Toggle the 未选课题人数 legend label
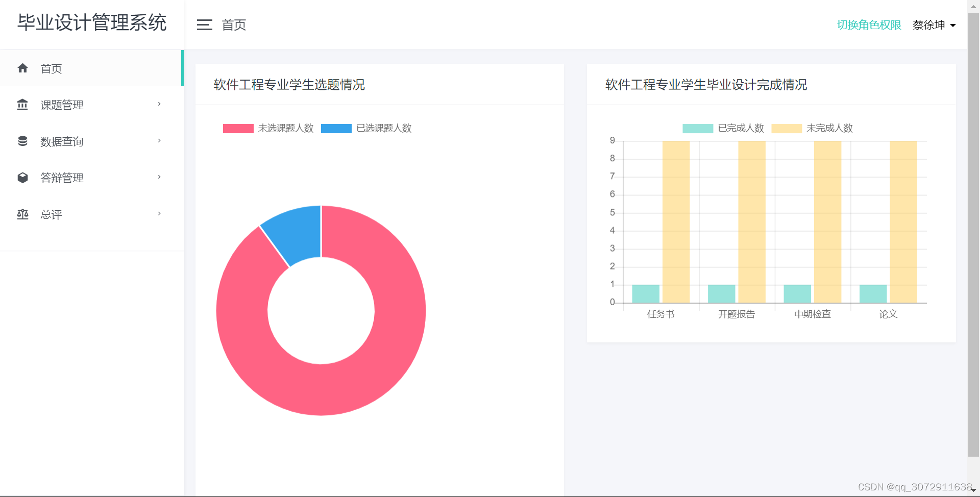 click(286, 128)
